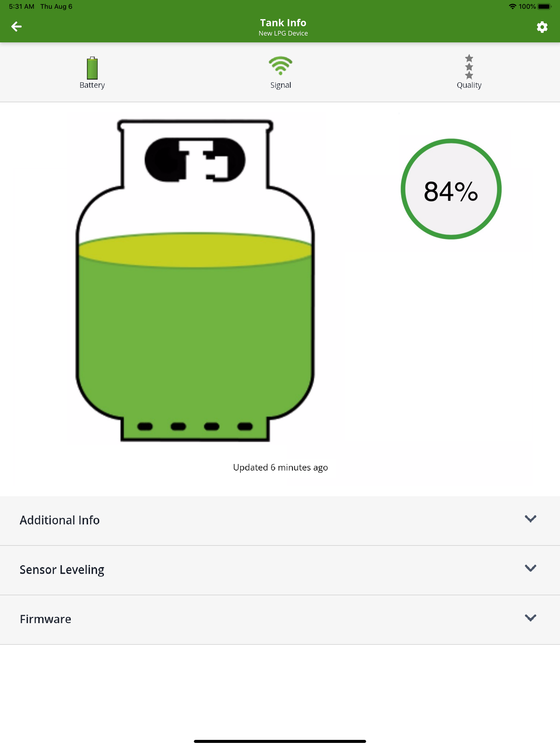Open the Firmware section label
The width and height of the screenshot is (560, 747).
click(45, 619)
